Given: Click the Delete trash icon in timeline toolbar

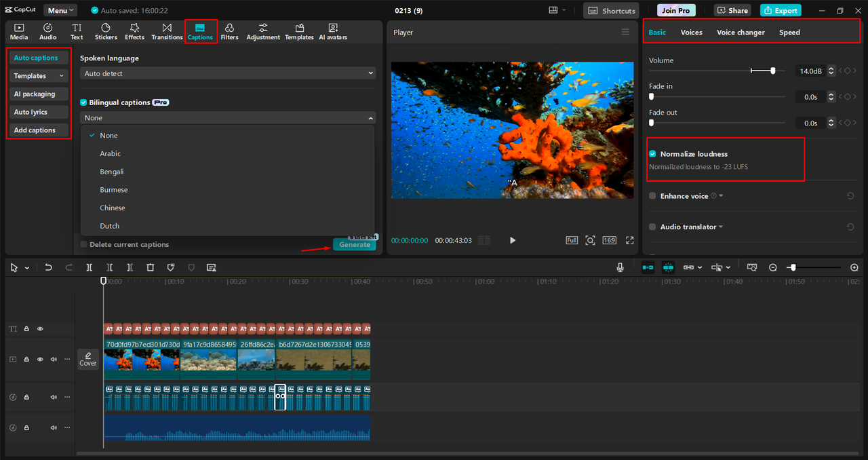Looking at the screenshot, I should point(151,268).
